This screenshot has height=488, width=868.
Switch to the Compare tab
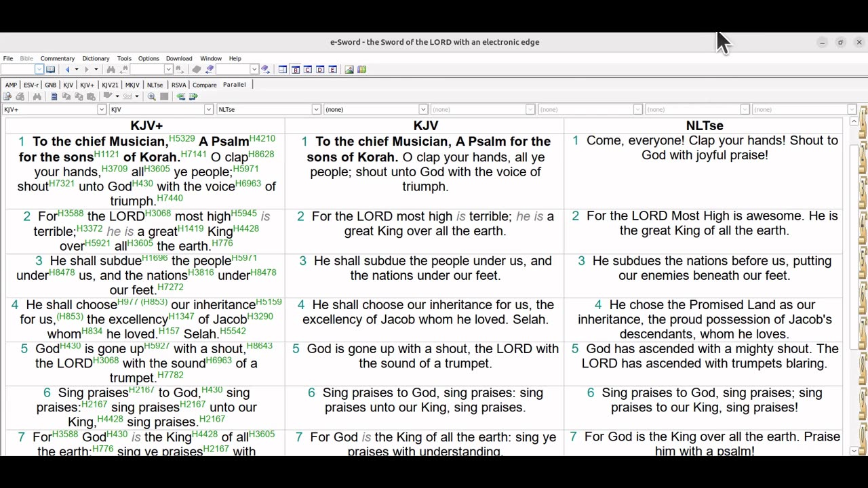coord(204,85)
